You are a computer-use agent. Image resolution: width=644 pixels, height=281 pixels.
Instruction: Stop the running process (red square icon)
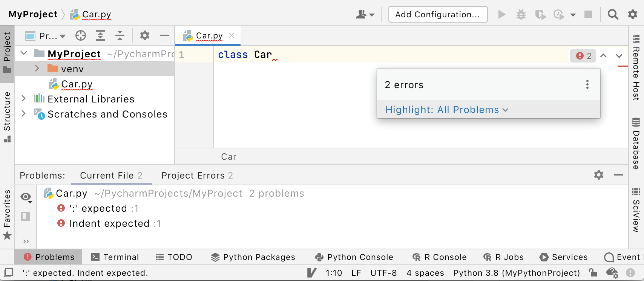click(588, 14)
